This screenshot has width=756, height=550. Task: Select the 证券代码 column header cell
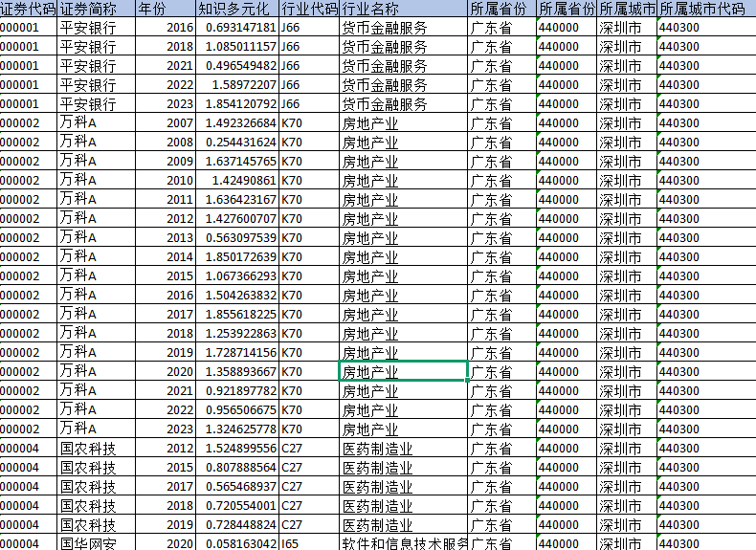tap(29, 9)
